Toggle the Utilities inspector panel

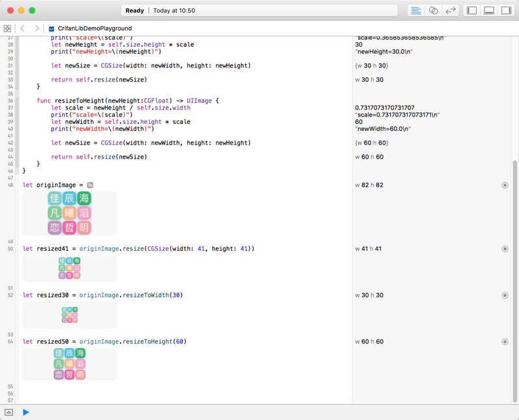pos(506,10)
